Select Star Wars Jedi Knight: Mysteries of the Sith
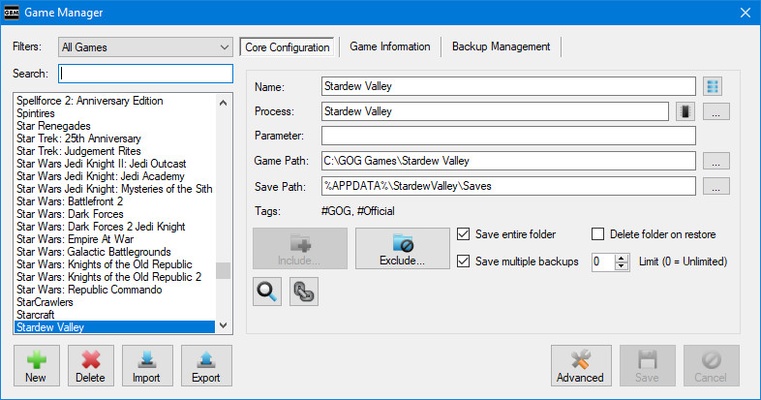The width and height of the screenshot is (761, 400). click(x=115, y=189)
